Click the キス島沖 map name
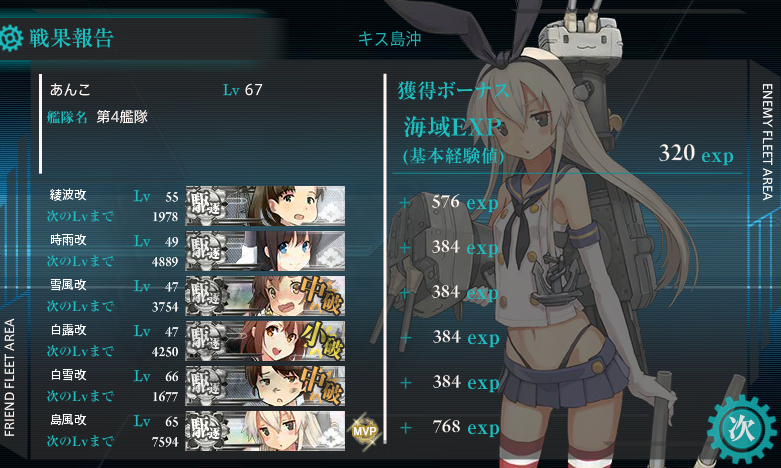The image size is (781, 468). (x=390, y=38)
